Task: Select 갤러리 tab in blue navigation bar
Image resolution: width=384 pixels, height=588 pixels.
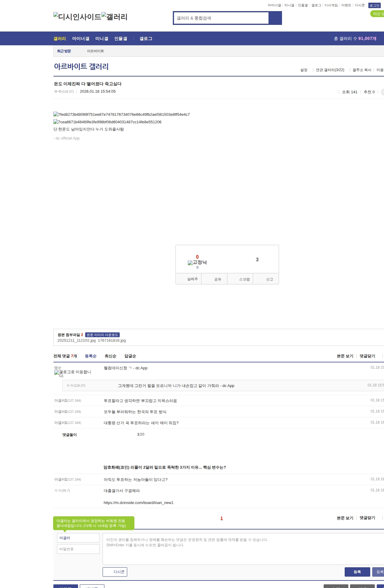Action: tap(60, 38)
